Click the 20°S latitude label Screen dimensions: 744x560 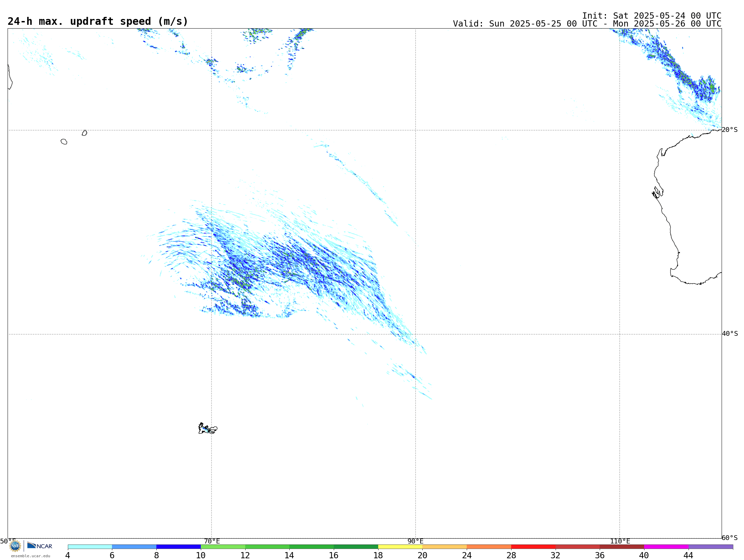730,130
